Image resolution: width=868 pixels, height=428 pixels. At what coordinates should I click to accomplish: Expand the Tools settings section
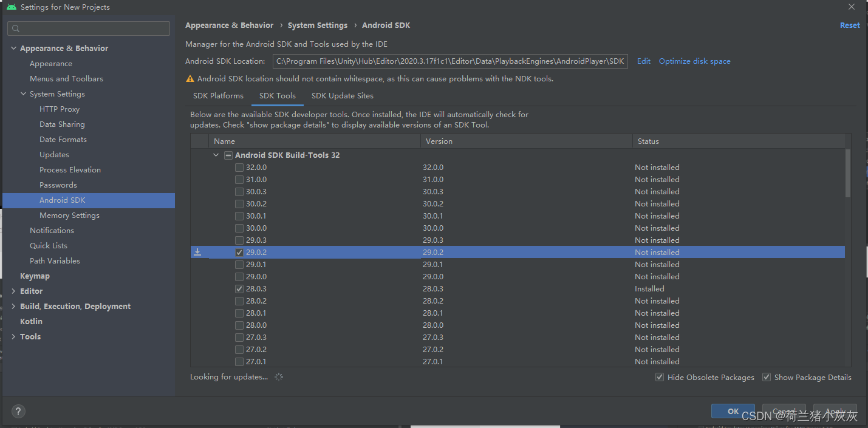[13, 337]
